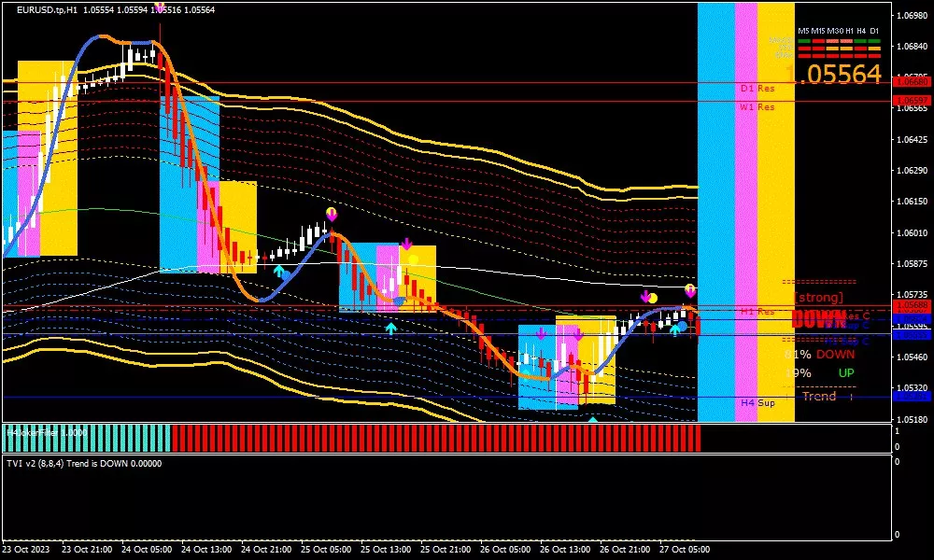
Task: Select the M15 timeframe label in the signal panel
Action: point(818,31)
